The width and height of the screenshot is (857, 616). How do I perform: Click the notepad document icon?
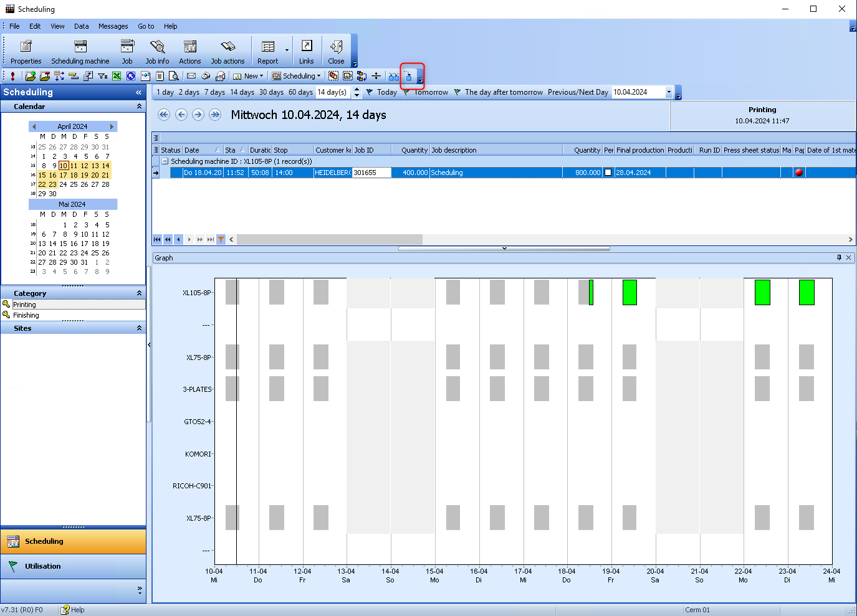click(160, 76)
